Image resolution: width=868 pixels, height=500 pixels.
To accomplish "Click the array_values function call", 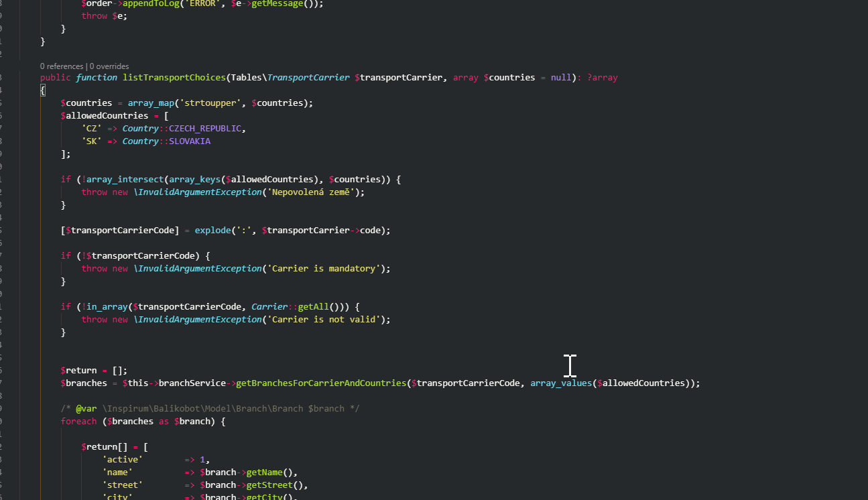I will click(x=561, y=383).
